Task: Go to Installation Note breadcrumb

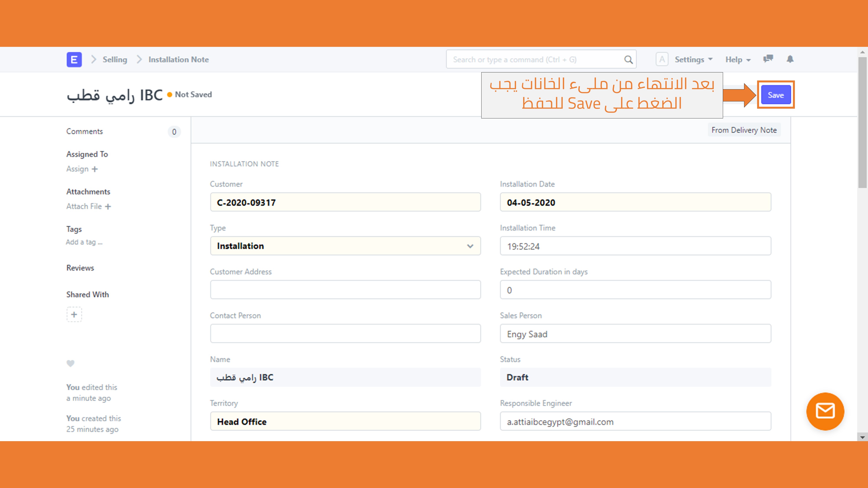Action: 179,60
